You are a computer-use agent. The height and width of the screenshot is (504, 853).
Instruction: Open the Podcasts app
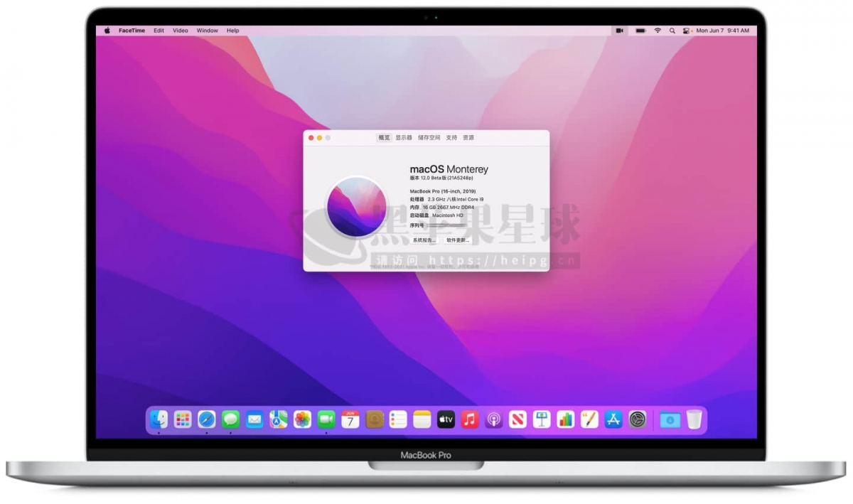click(493, 419)
